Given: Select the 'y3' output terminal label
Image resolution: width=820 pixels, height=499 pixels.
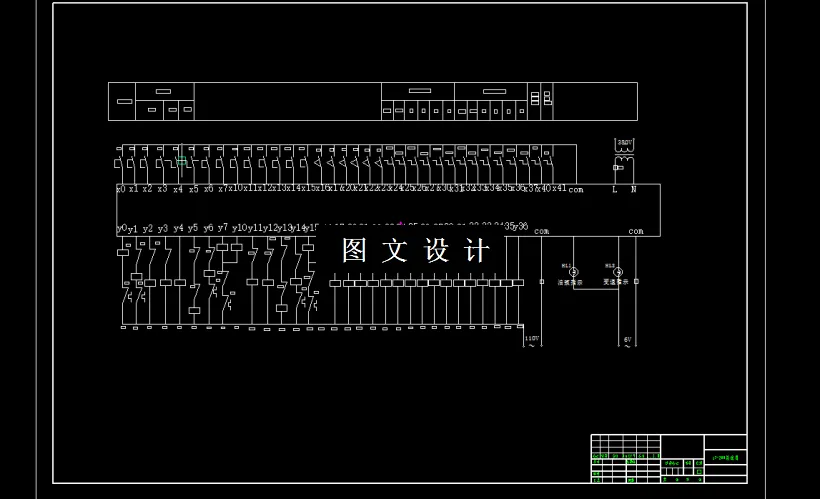Looking at the screenshot, I should point(163,229).
